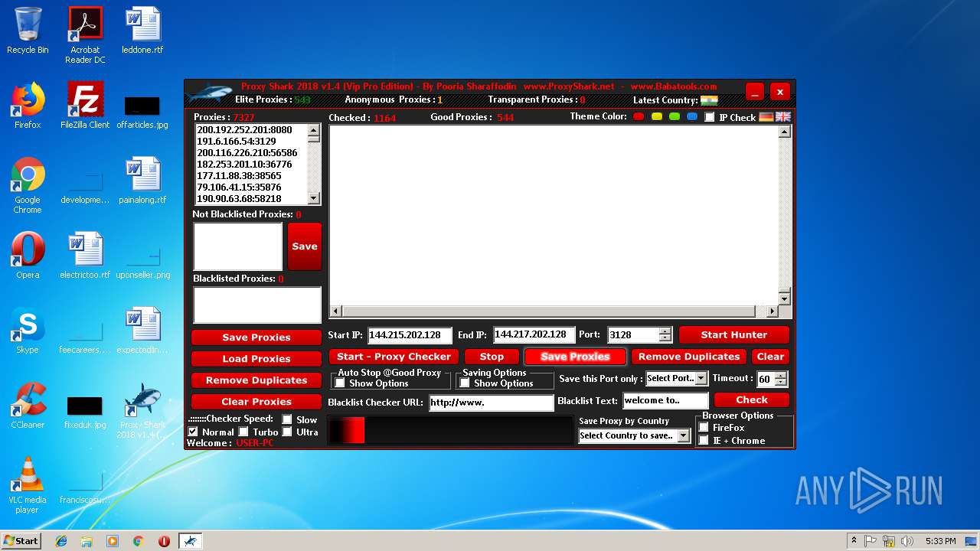The height and width of the screenshot is (551, 980).
Task: Increase the Port value spinner
Action: point(665,331)
